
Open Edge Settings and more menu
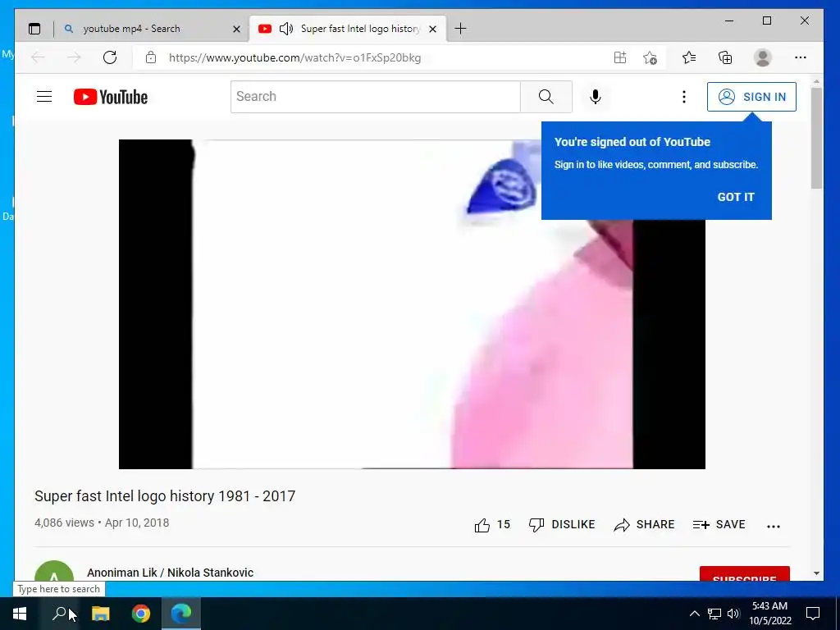coord(801,57)
